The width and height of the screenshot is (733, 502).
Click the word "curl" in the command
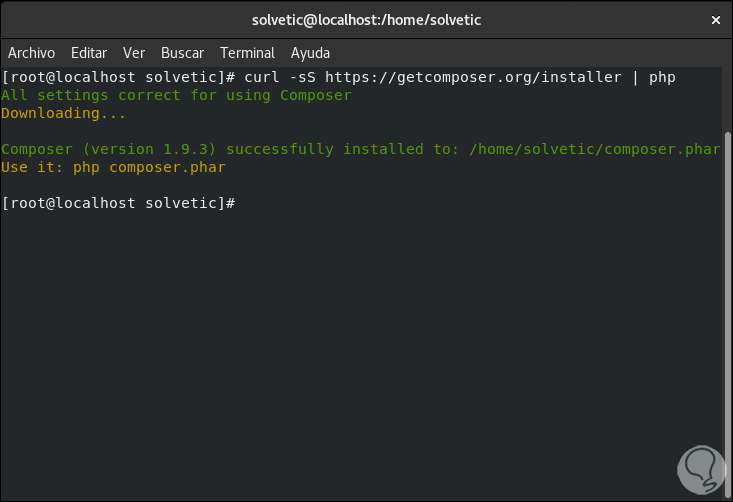pos(262,77)
